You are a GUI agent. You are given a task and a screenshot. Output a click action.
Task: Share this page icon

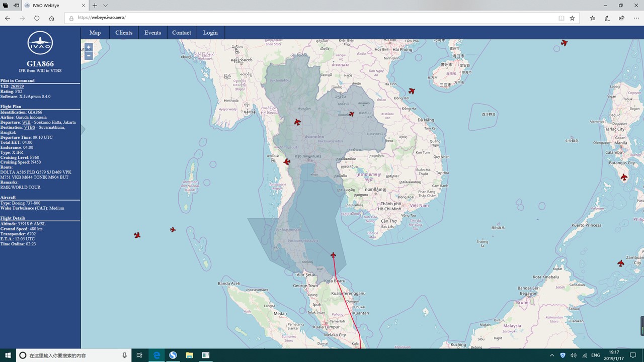click(622, 18)
